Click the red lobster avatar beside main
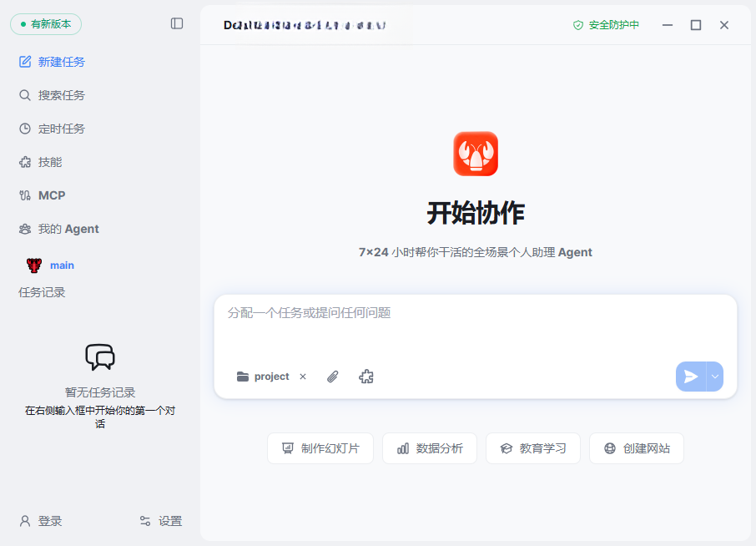Viewport: 756px width, 546px height. click(33, 265)
